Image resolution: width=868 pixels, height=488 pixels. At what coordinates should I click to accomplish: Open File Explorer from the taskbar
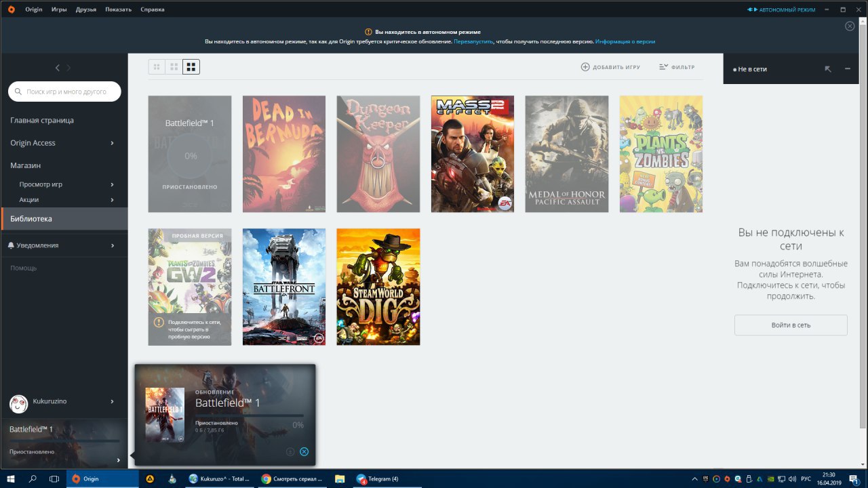tap(340, 479)
